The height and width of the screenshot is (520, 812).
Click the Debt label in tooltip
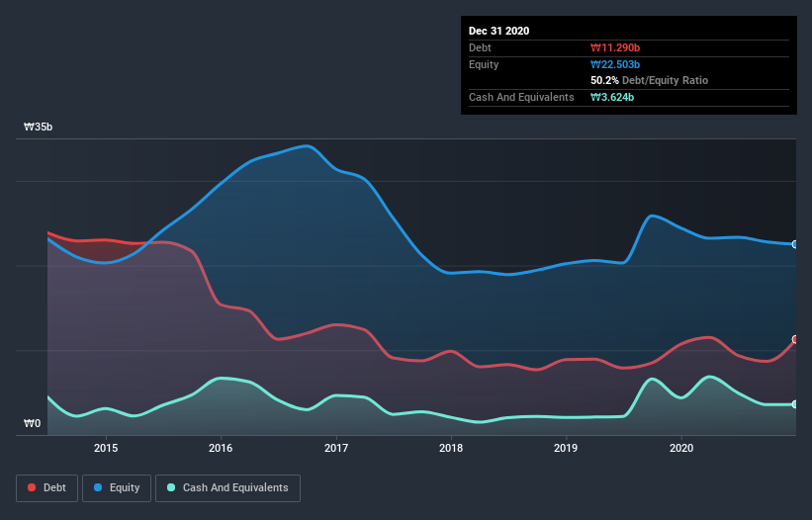point(480,48)
